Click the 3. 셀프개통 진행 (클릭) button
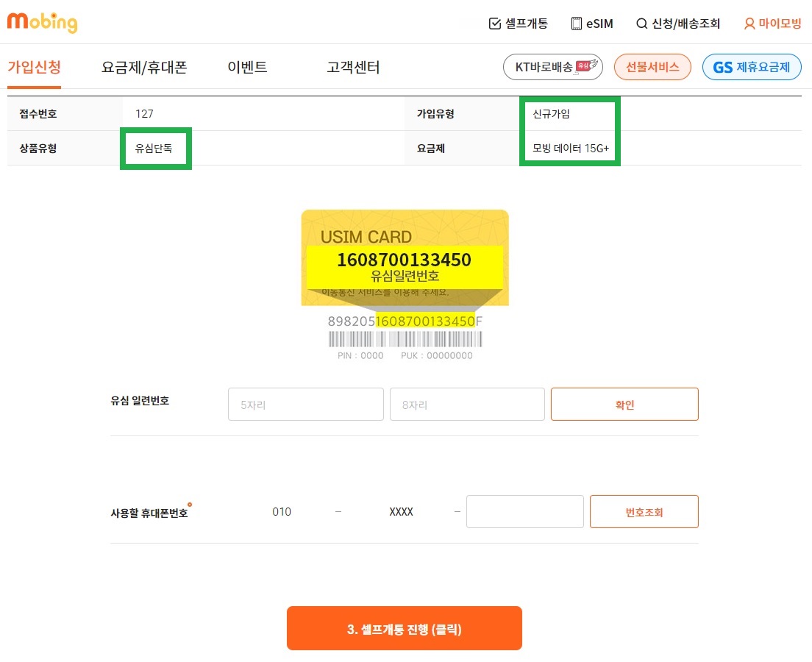 [405, 628]
